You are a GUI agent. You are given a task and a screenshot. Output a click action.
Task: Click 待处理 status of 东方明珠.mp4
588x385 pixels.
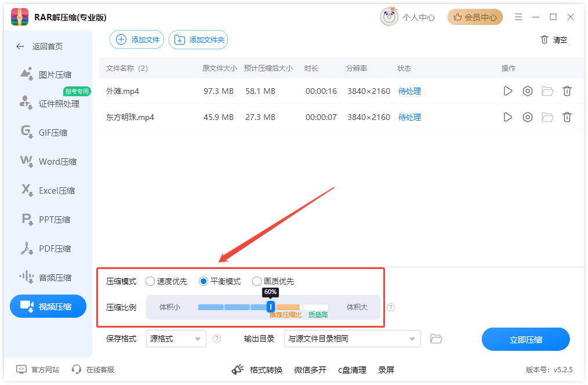[409, 117]
